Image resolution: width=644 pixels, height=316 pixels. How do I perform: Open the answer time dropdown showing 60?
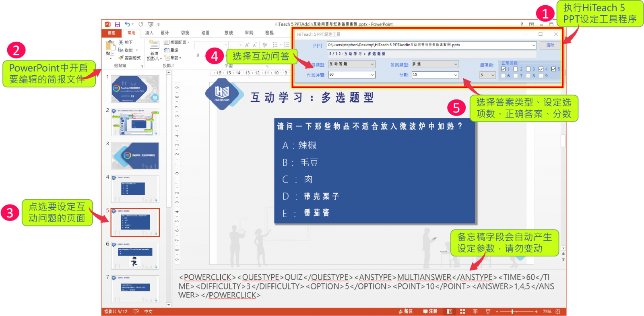tap(372, 75)
